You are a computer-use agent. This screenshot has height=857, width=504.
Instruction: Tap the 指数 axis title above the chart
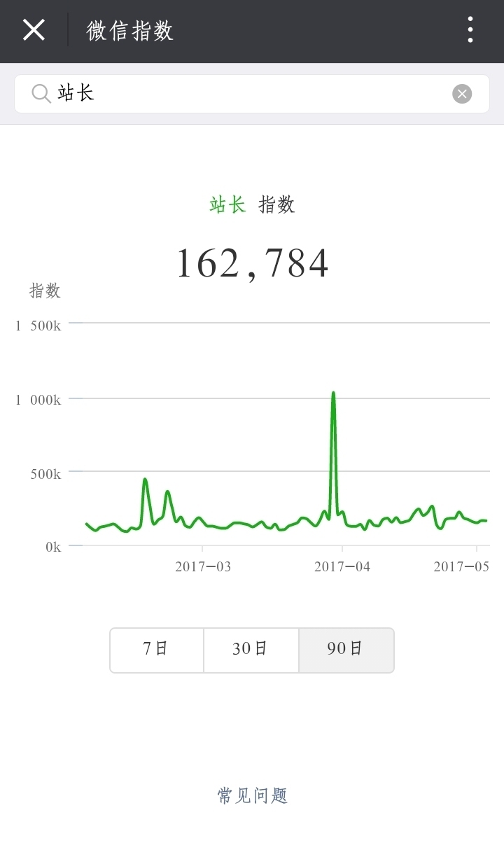coord(45,291)
